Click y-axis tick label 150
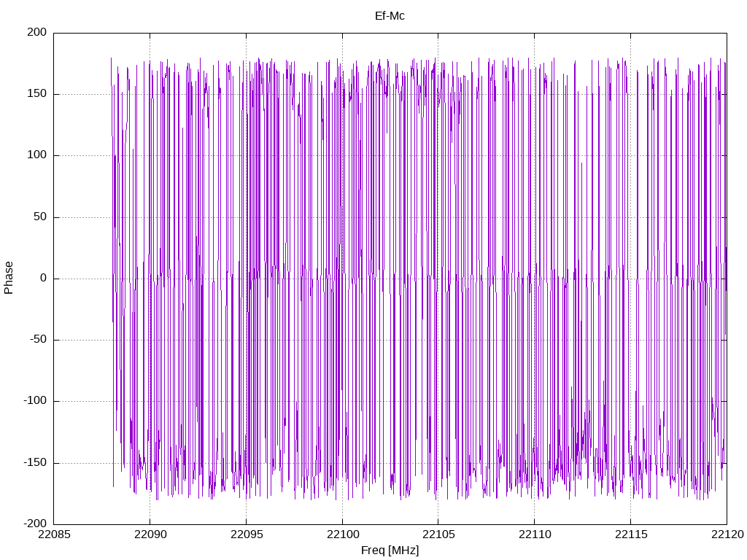The width and height of the screenshot is (747, 560). (x=37, y=94)
